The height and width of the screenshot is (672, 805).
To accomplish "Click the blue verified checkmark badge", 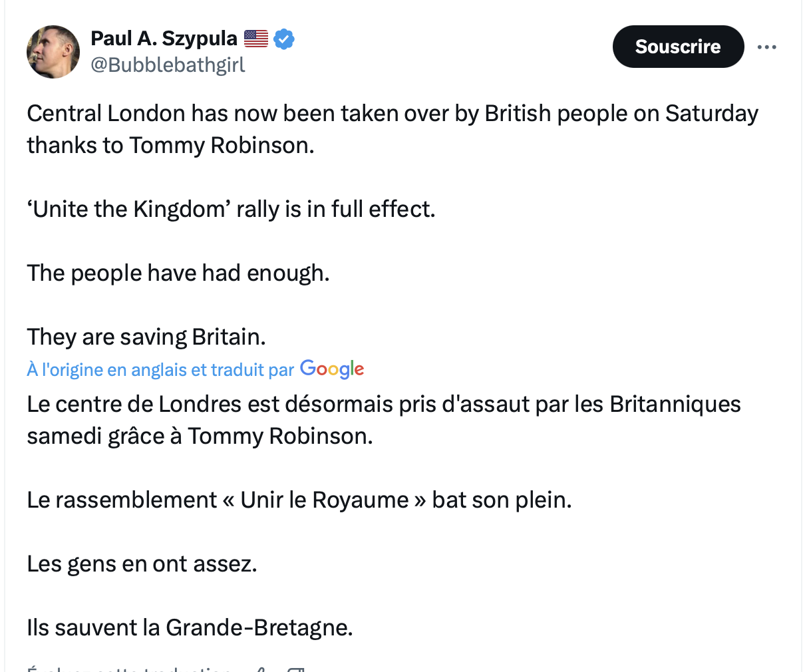I will click(284, 39).
